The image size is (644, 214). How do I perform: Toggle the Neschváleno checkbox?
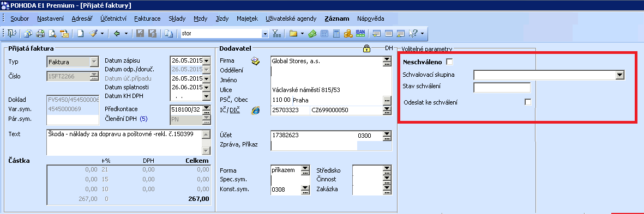pos(450,62)
